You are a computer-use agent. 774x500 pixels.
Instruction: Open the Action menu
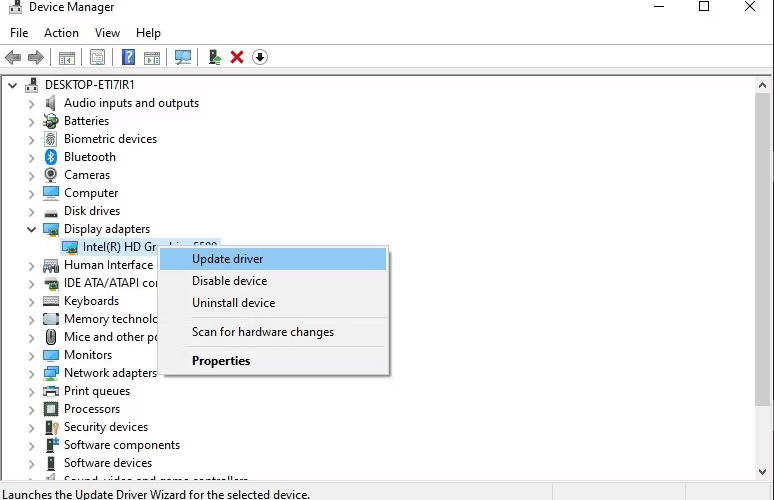61,33
